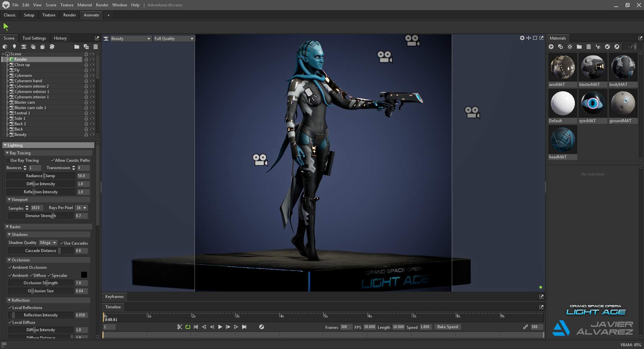Collapse the Reflection section
Viewport: 644px width, 349px height.
coord(9,300)
